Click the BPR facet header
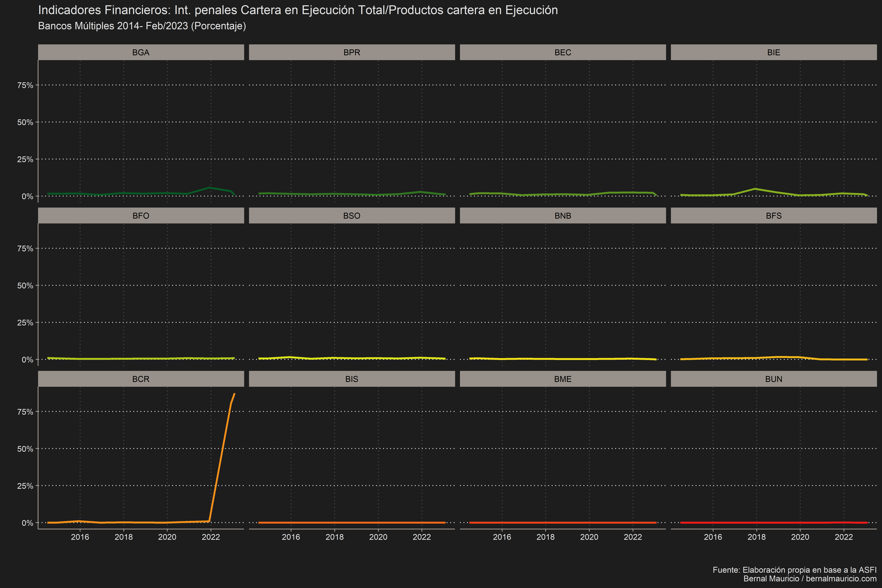Viewport: 882px width, 588px height. [352, 52]
